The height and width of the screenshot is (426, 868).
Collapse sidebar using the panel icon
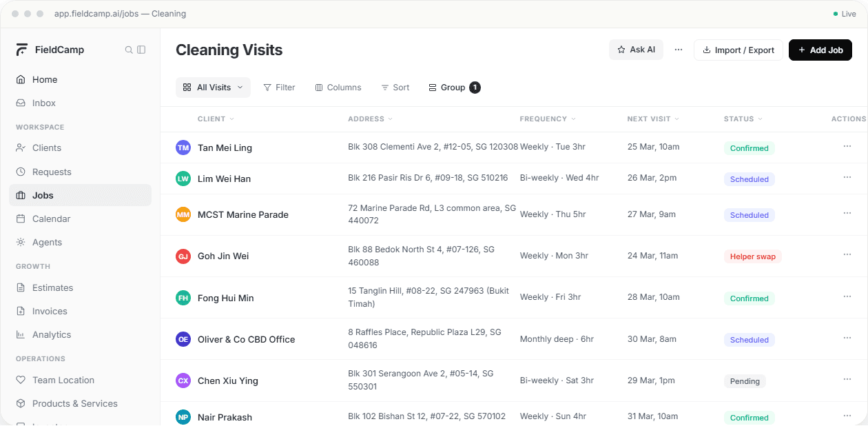(141, 50)
